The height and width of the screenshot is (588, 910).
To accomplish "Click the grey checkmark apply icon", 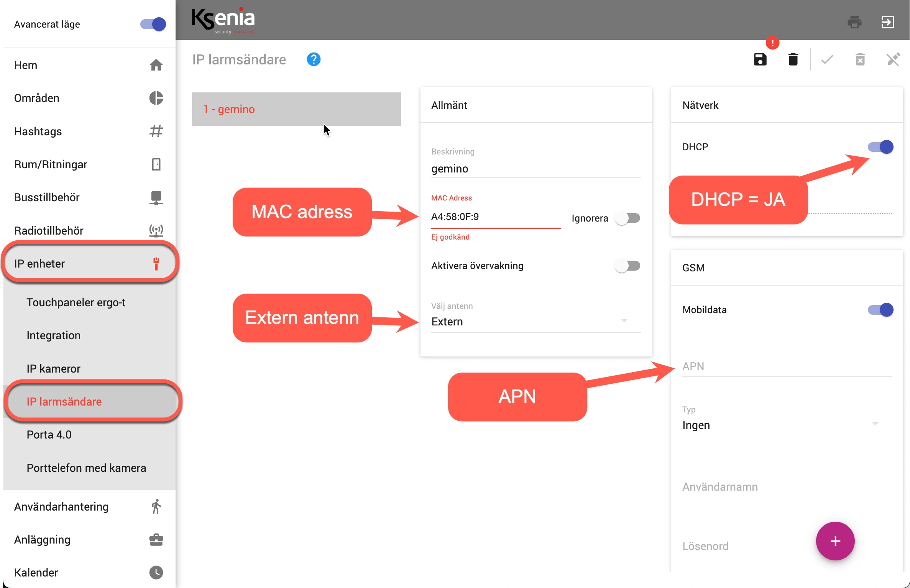I will coord(827,59).
